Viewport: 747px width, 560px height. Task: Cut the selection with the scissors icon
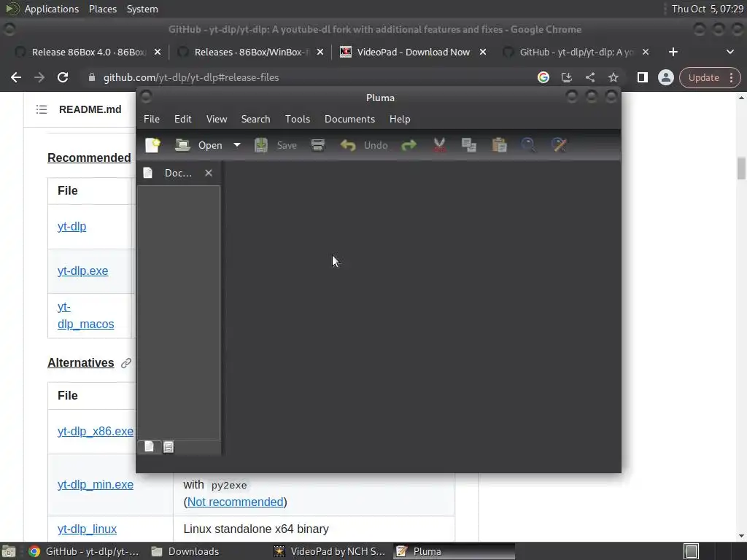(439, 145)
